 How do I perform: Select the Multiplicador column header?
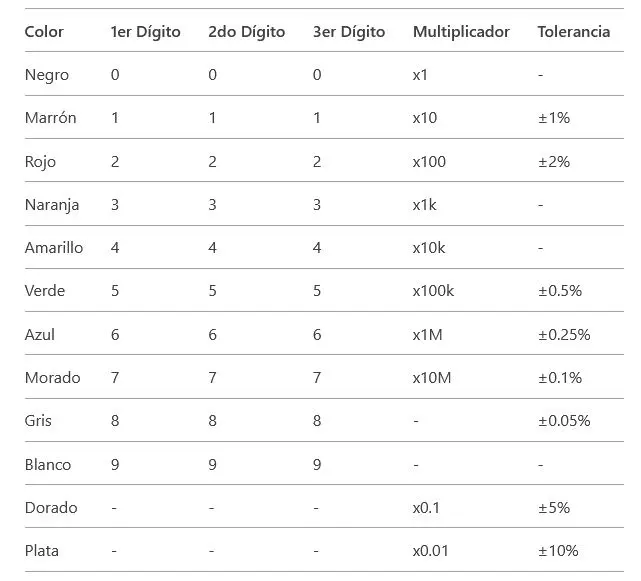point(461,32)
